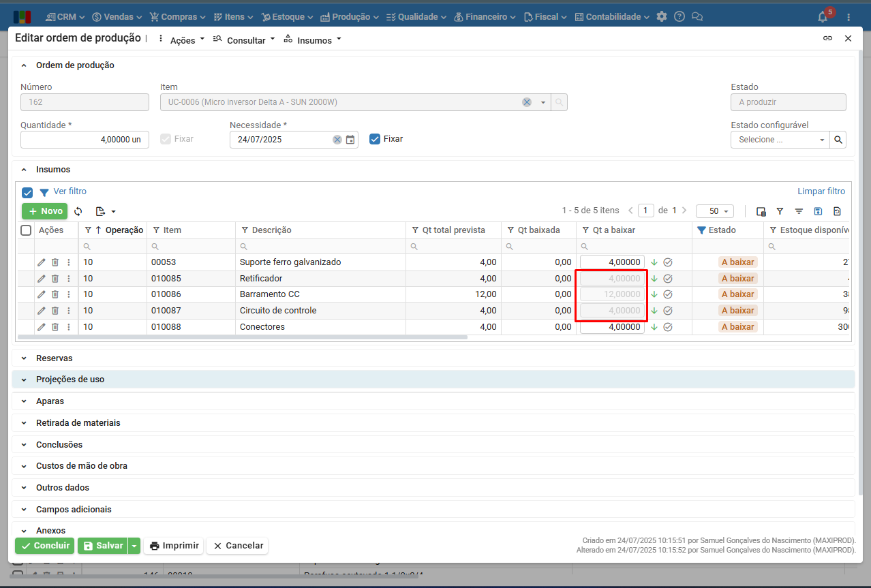Click the green down arrow for Suporte ferro galvanizado

tap(654, 262)
